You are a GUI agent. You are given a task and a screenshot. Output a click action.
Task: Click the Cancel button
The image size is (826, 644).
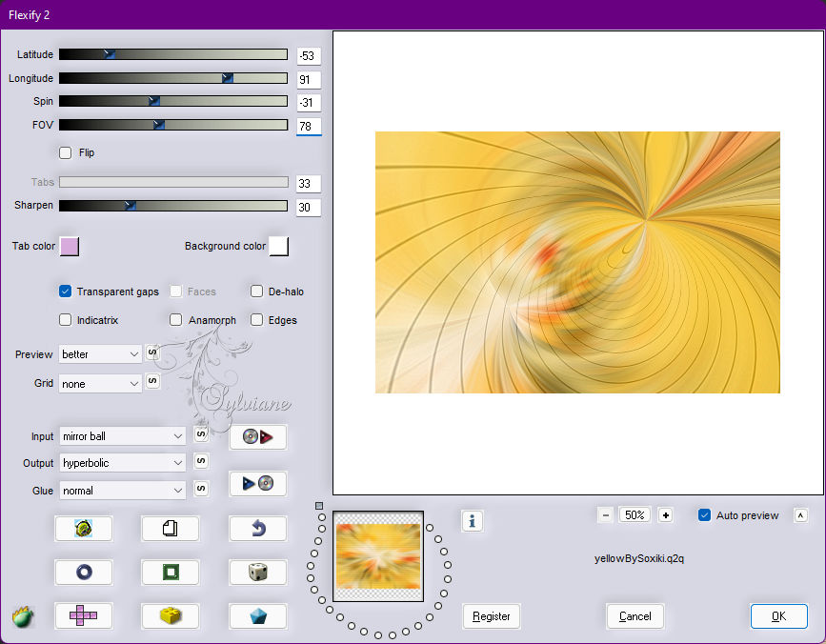[x=635, y=616]
